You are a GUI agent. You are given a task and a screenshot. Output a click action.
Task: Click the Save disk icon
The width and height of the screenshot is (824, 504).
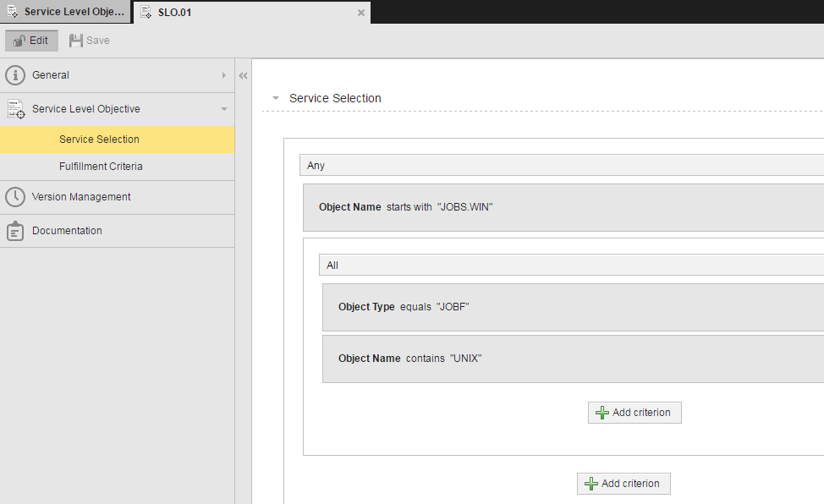click(x=74, y=40)
